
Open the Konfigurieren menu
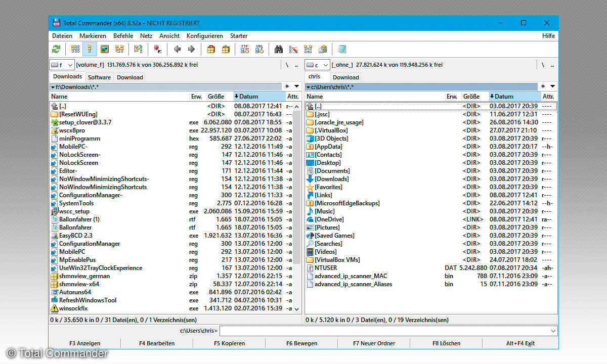pyautogui.click(x=204, y=36)
